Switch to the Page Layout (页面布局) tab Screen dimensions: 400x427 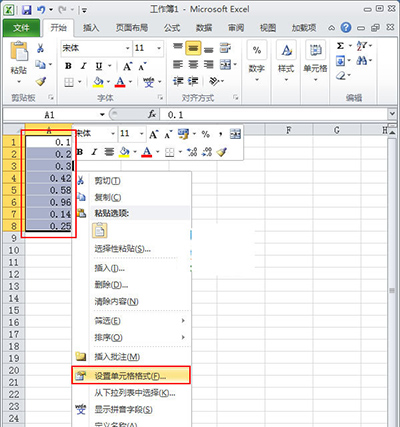132,28
